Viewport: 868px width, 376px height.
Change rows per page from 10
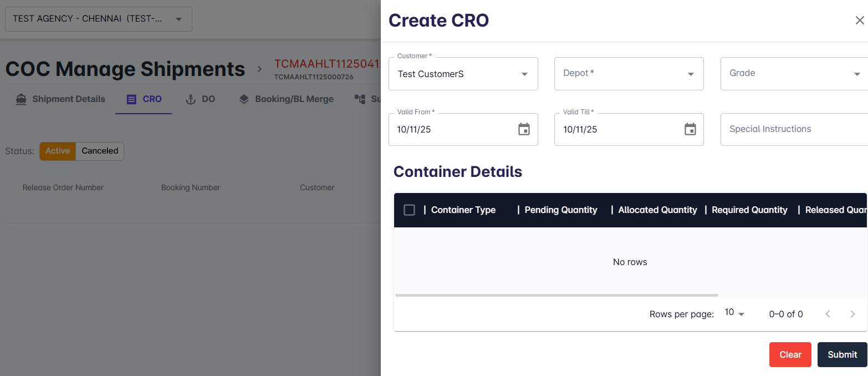(x=734, y=313)
